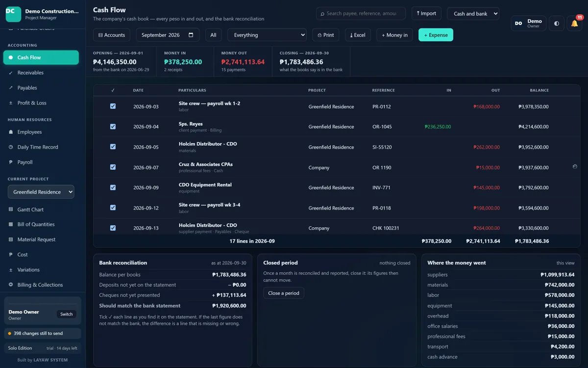Click the Search payee, reference field
The width and height of the screenshot is (588, 368).
(x=361, y=14)
